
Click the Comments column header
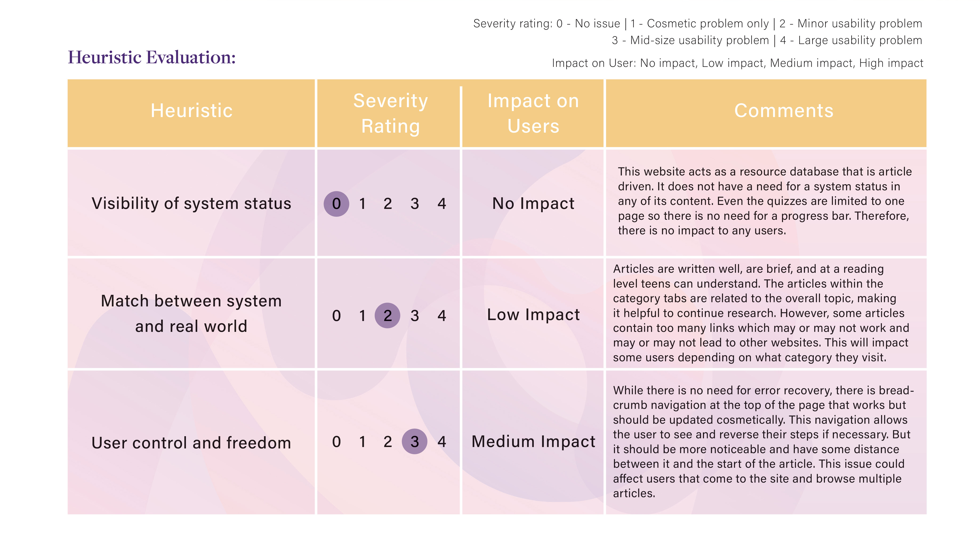(x=784, y=111)
